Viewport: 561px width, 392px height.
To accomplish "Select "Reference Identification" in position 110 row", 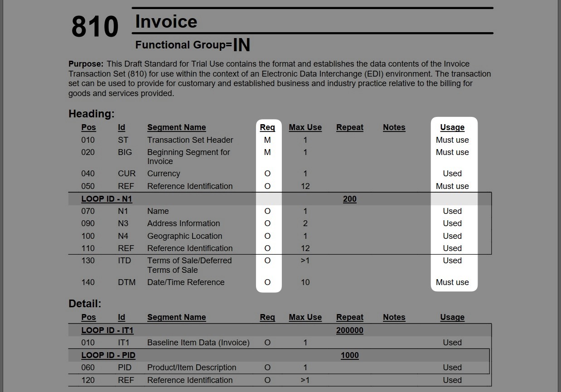I will click(x=190, y=248).
